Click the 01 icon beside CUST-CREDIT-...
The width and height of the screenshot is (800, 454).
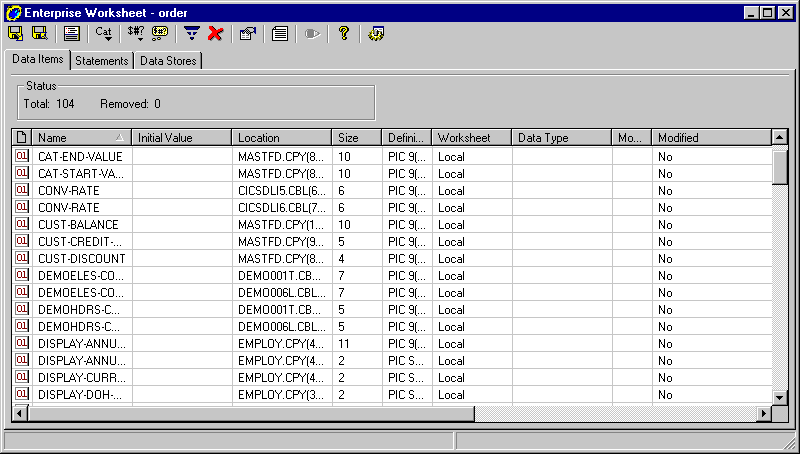pyautogui.click(x=21, y=241)
